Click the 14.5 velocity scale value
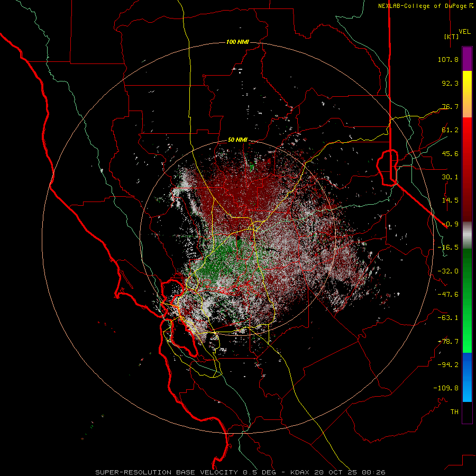 [x=450, y=200]
